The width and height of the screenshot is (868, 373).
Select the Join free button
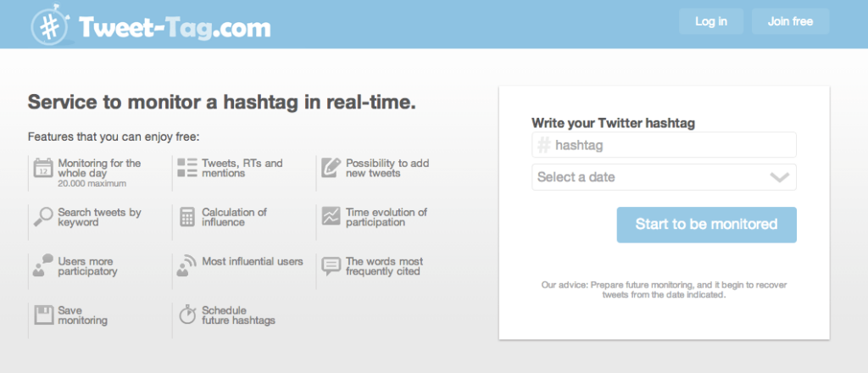[790, 21]
